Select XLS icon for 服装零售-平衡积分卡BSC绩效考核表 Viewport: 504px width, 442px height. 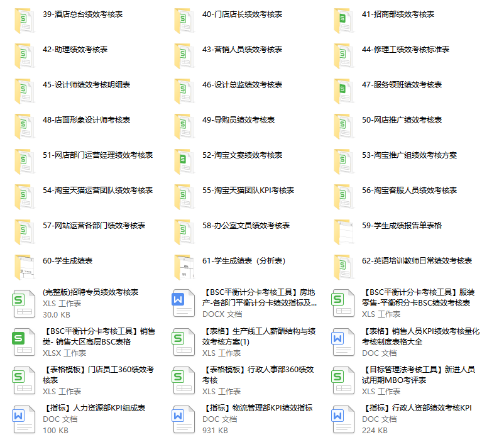click(x=343, y=303)
